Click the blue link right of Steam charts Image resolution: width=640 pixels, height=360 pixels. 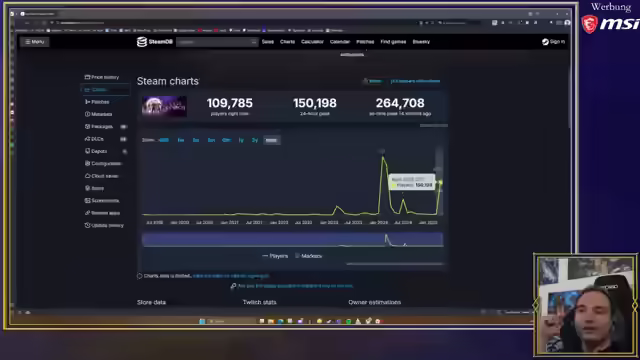coord(415,81)
